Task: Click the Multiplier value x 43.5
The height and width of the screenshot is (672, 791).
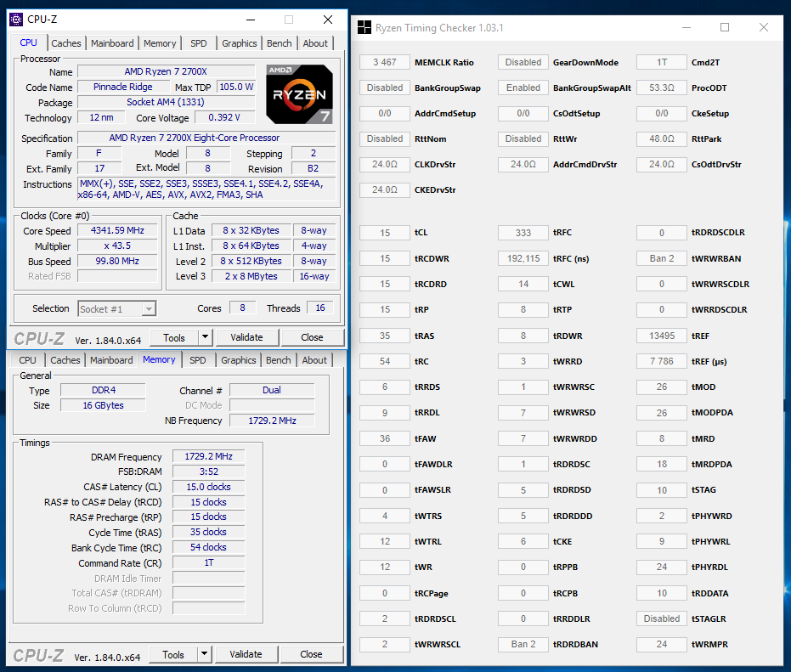Action: [117, 246]
